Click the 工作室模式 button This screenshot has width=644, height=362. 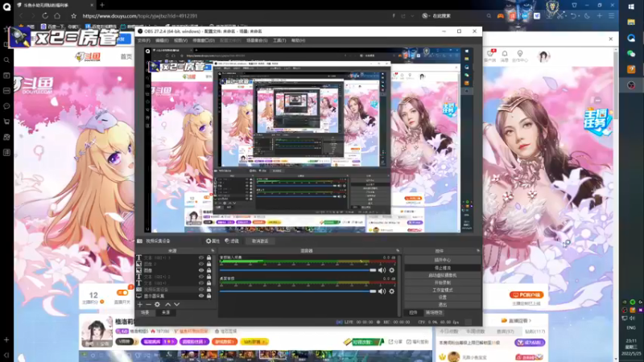coord(442,290)
